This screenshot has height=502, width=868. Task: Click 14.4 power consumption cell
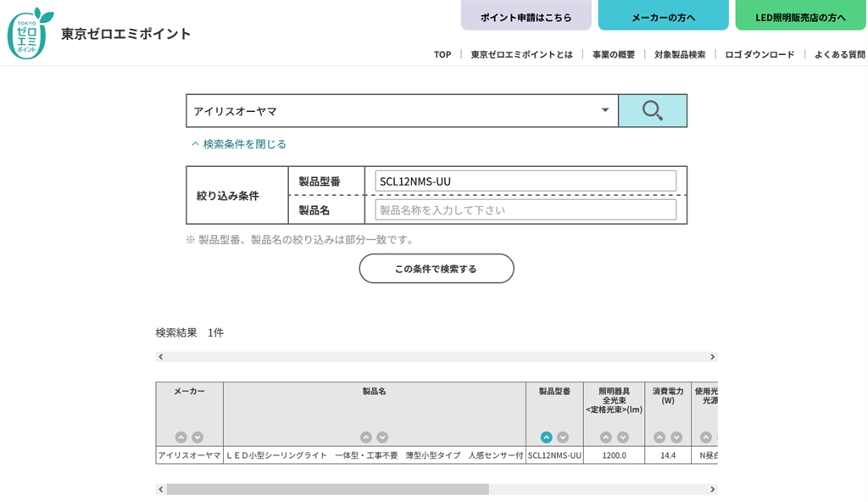pos(668,455)
